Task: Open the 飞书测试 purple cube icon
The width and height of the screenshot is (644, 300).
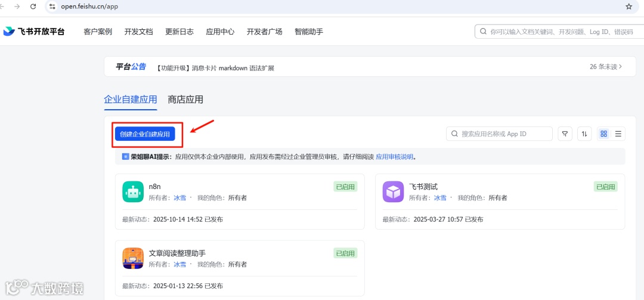Action: tap(393, 192)
